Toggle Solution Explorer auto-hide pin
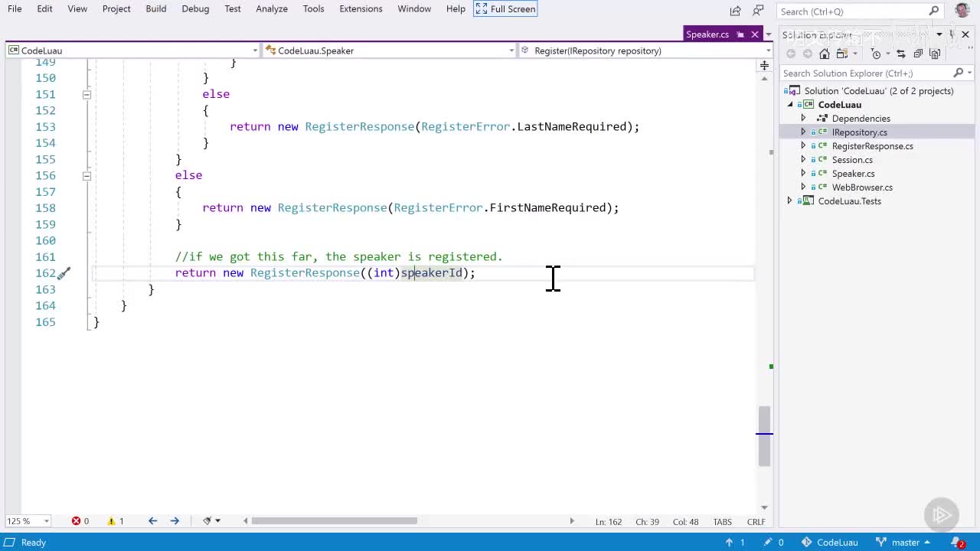 pos(952,34)
